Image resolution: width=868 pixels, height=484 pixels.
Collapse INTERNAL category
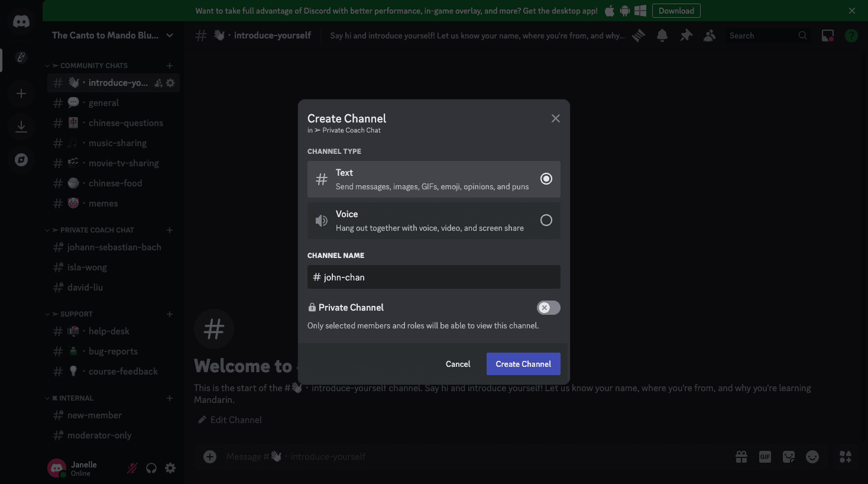pos(69,398)
